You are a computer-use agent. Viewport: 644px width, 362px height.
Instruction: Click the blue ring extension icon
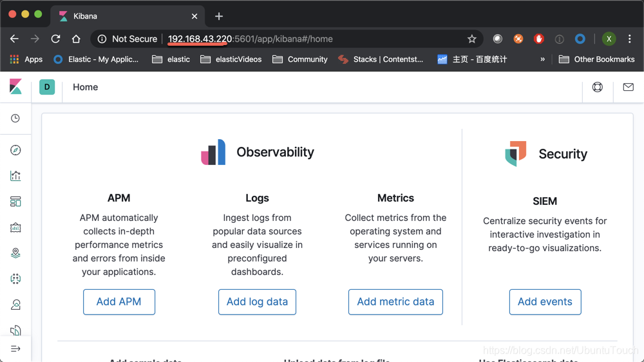580,39
